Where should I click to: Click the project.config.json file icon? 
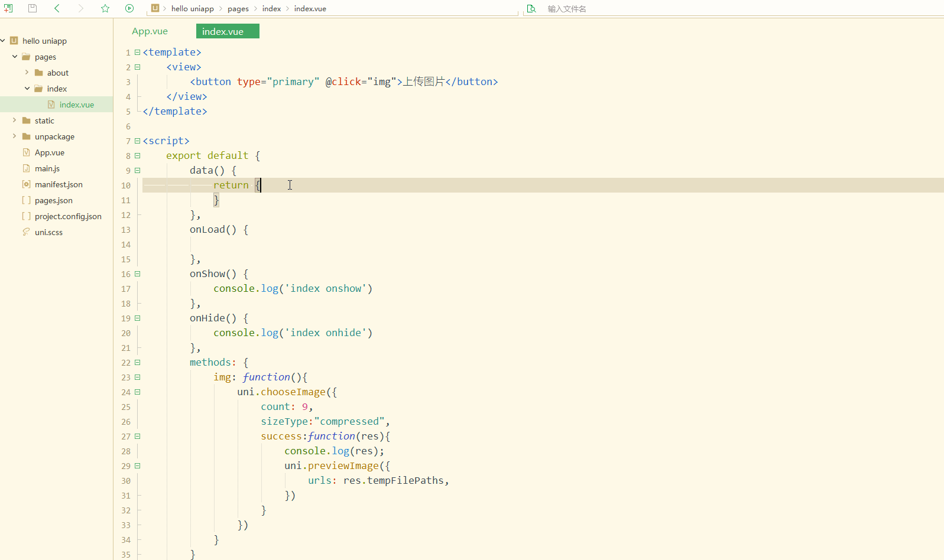tap(26, 216)
